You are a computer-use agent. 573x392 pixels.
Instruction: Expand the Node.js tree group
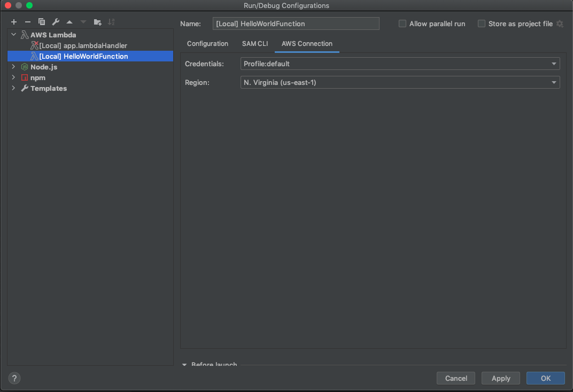(13, 67)
